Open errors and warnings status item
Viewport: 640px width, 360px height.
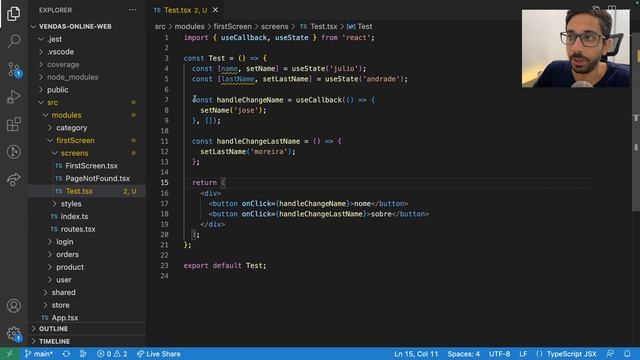point(112,354)
